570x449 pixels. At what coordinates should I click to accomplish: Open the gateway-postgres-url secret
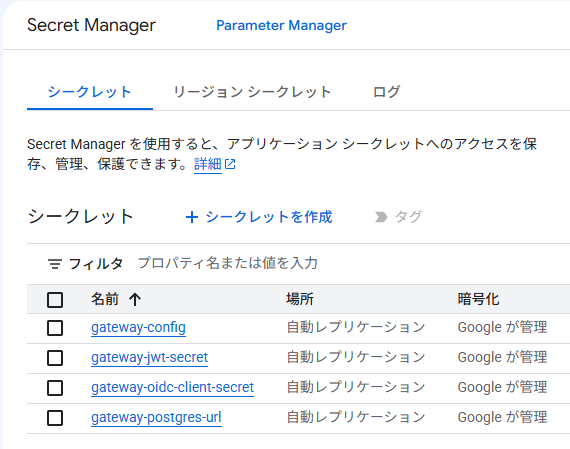click(156, 418)
